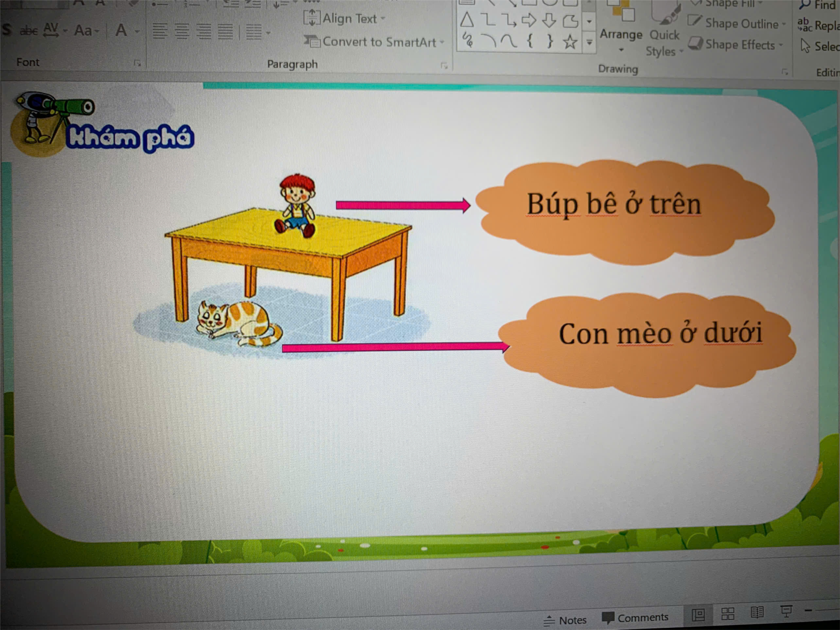The height and width of the screenshot is (630, 840).
Task: Toggle strikethrough text formatting
Action: (29, 30)
